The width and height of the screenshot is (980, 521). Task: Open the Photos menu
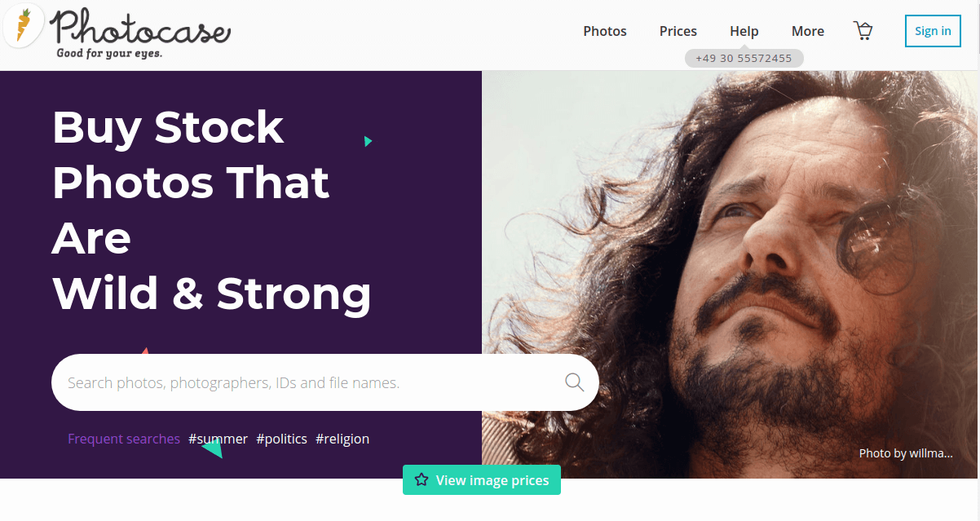click(x=605, y=31)
